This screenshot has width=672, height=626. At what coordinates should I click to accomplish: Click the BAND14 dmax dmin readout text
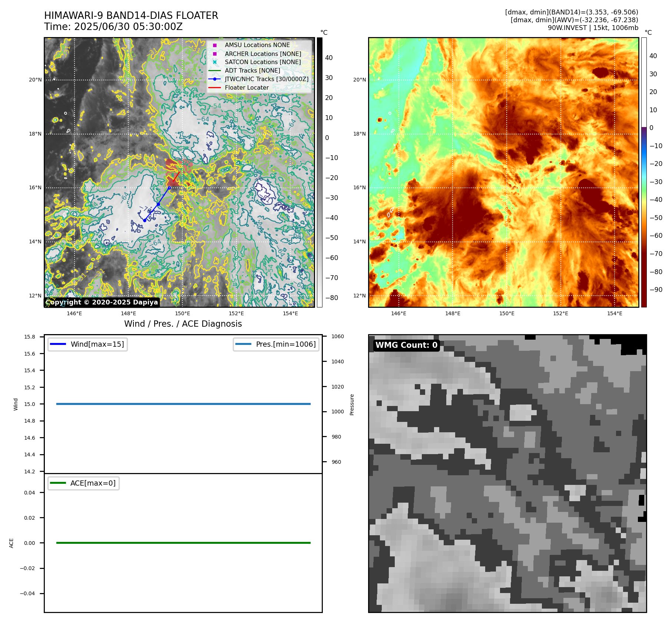[x=572, y=12]
